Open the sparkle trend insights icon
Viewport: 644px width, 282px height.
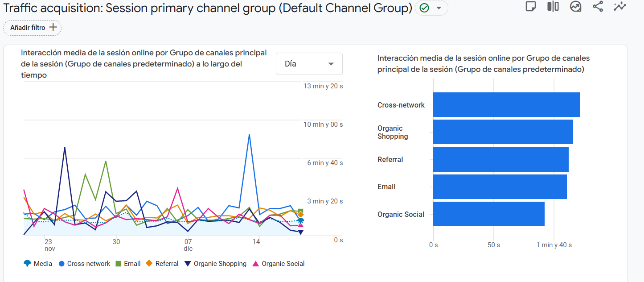tap(620, 7)
